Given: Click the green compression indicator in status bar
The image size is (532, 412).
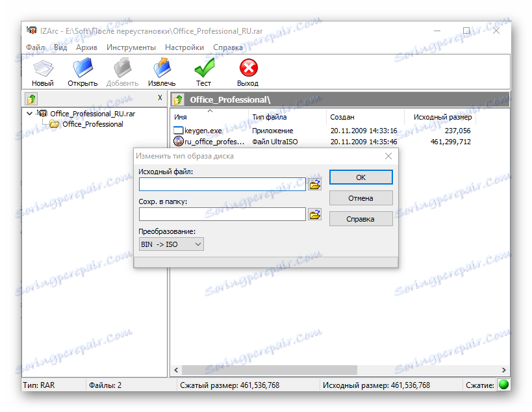Looking at the screenshot, I should click(503, 385).
